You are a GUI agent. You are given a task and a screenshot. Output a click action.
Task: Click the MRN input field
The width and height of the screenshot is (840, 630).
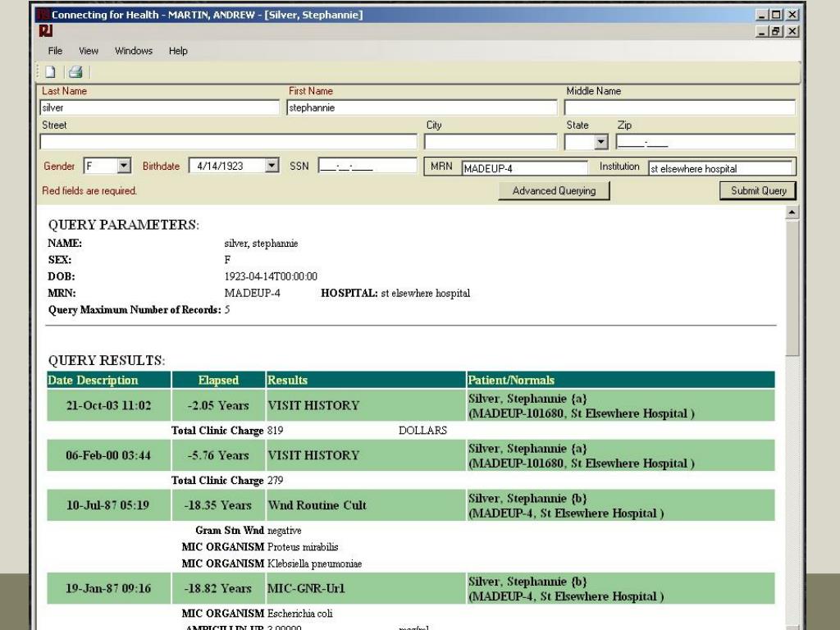pyautogui.click(x=524, y=168)
